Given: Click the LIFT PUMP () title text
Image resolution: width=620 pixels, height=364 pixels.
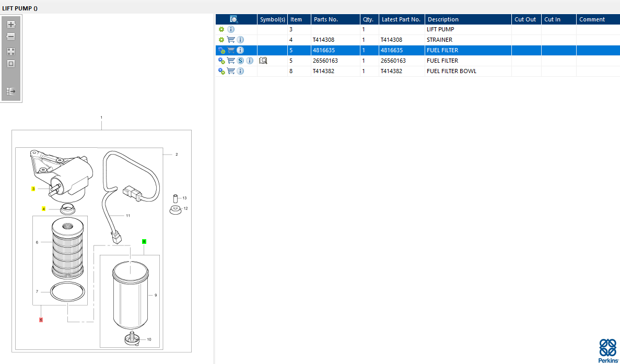Looking at the screenshot, I should pos(20,8).
